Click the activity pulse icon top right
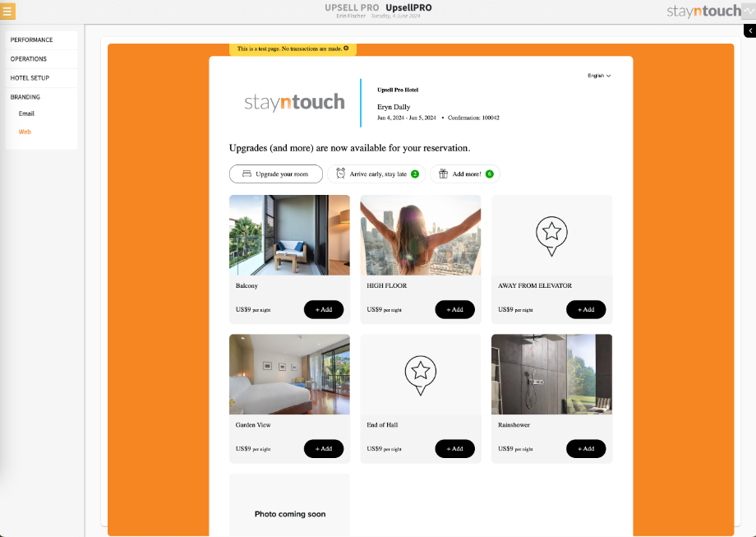 coord(749,11)
